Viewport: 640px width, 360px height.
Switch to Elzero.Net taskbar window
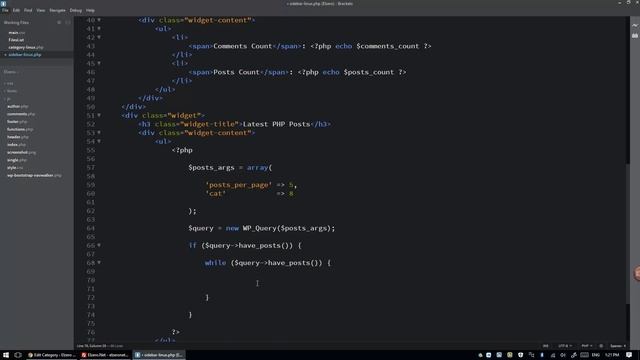pos(105,355)
